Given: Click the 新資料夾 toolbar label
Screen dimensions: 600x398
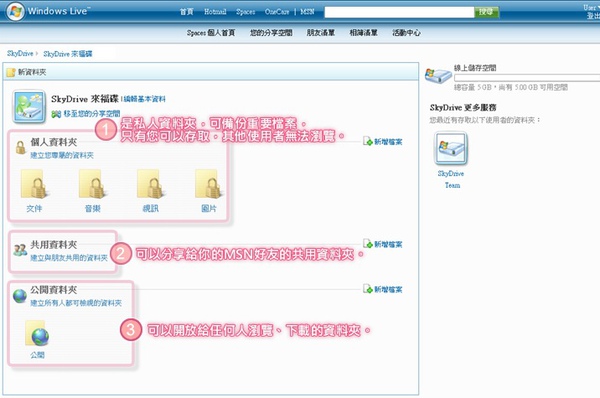Looking at the screenshot, I should pyautogui.click(x=32, y=72).
